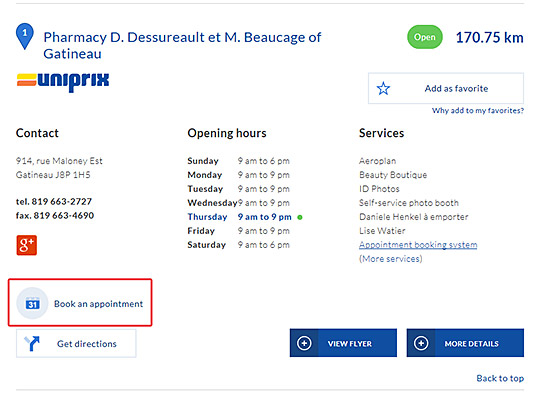
Task: Click the Tuesday hours row
Action: click(x=238, y=189)
